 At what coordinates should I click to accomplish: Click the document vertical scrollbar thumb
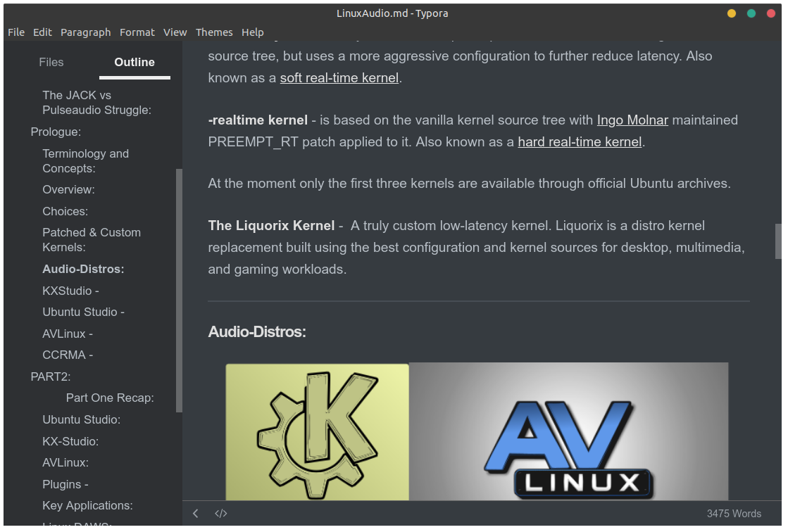[778, 241]
